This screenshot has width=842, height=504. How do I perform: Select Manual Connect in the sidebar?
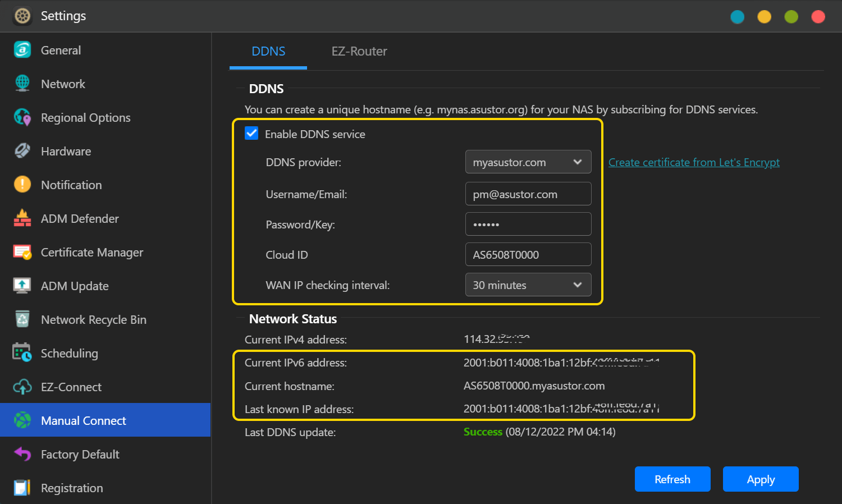tap(106, 420)
